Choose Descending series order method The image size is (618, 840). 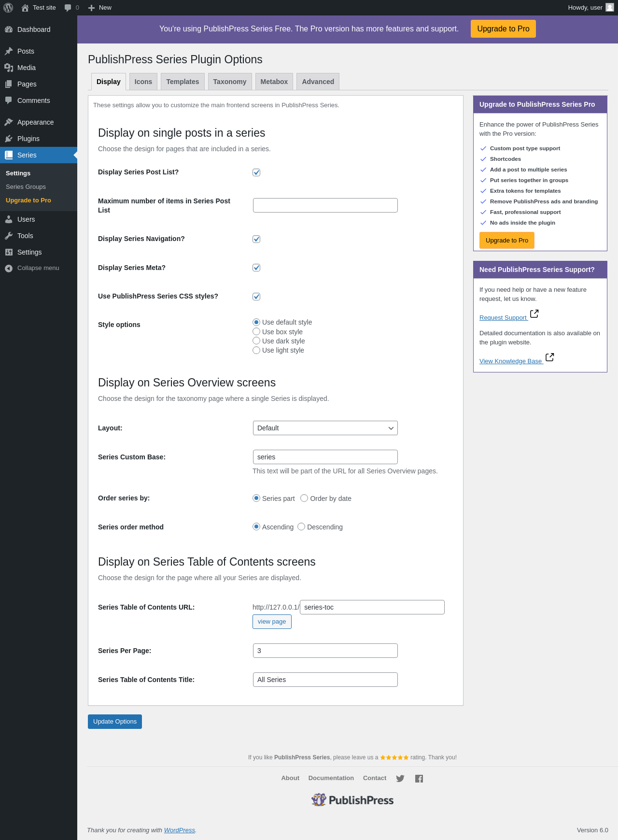coord(301,527)
